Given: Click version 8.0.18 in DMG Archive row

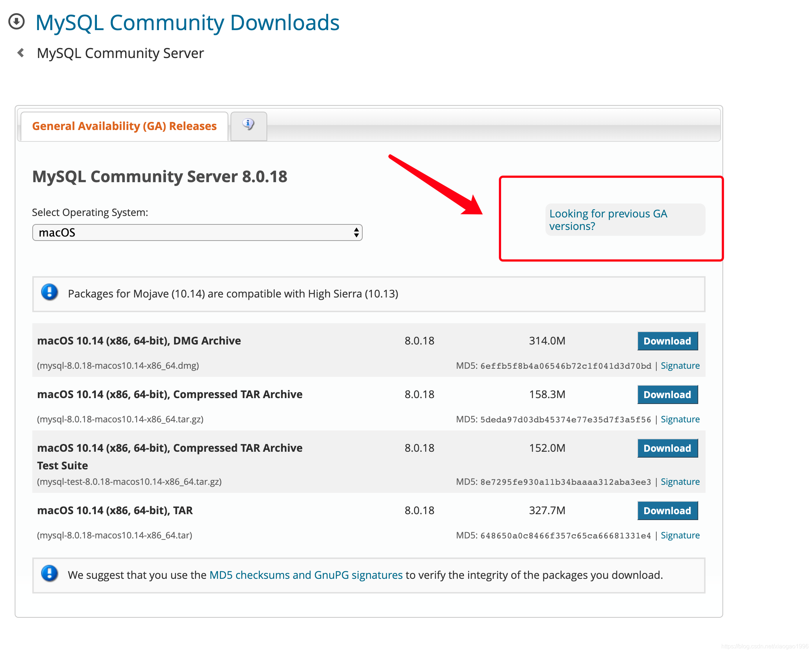Looking at the screenshot, I should pyautogui.click(x=420, y=340).
